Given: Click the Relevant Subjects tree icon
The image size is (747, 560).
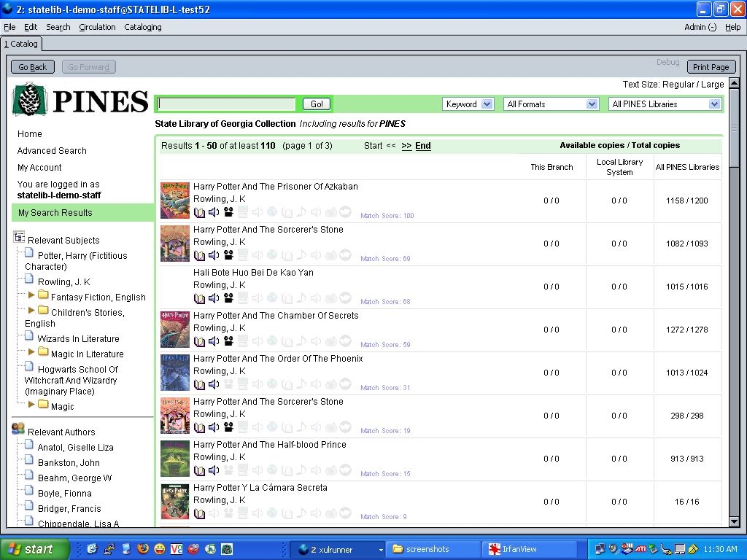Looking at the screenshot, I should (19, 238).
